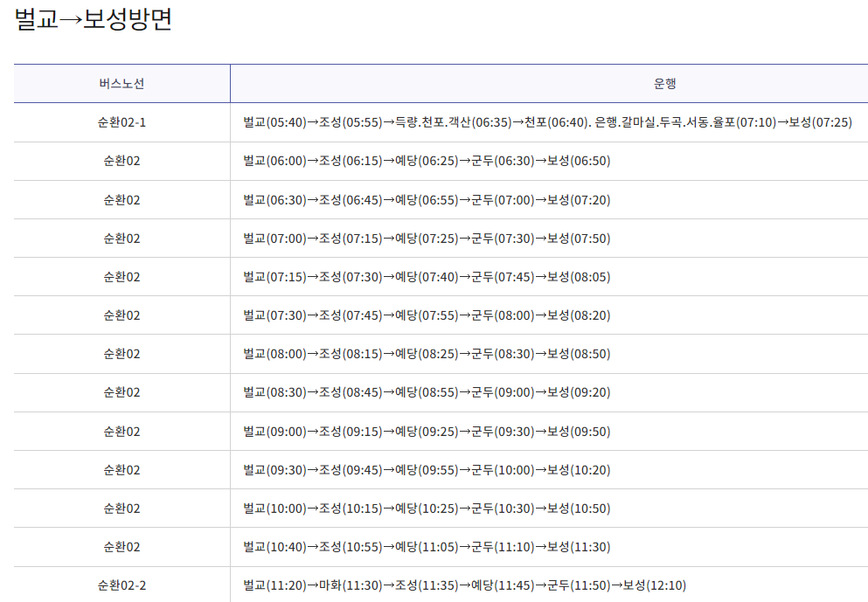Click schedule starting 벌교(09:00)
The image size is (868, 602).
point(427,432)
